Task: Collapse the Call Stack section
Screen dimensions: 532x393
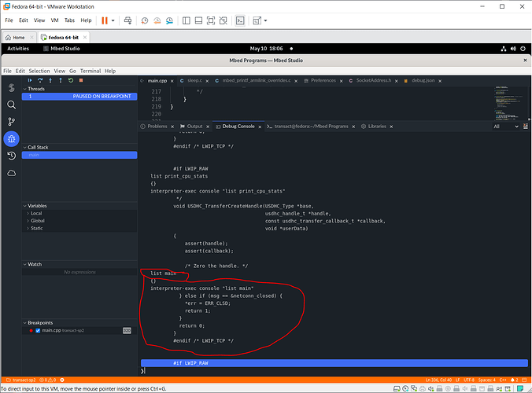Action: (24, 148)
